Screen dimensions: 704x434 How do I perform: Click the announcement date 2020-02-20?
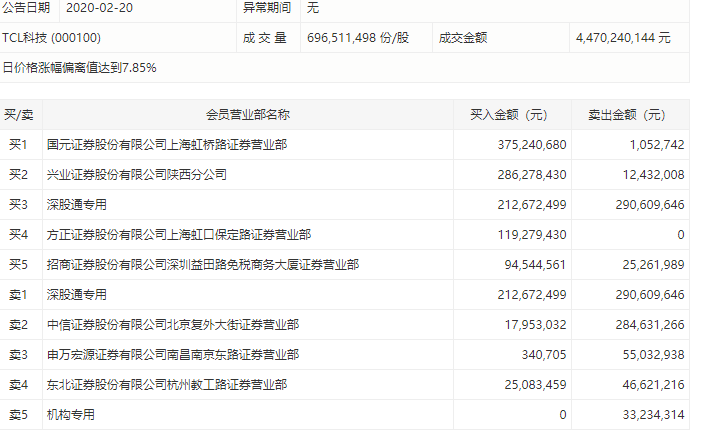99,8
